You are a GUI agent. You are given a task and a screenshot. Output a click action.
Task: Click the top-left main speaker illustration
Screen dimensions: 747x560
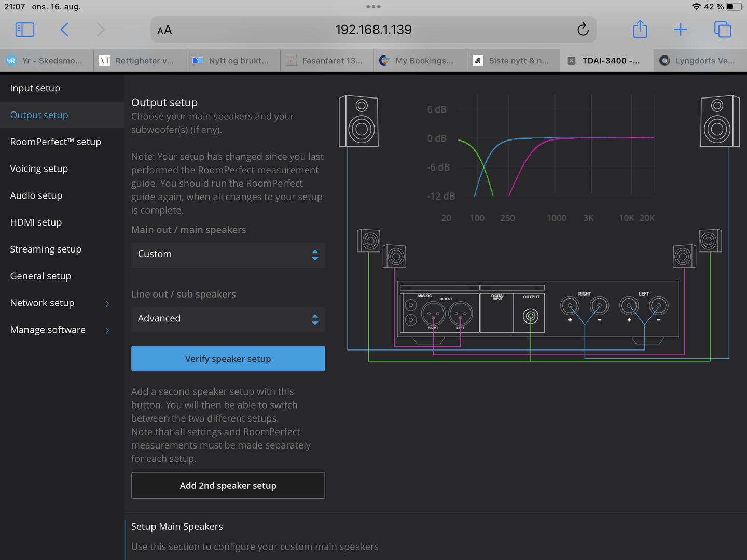pyautogui.click(x=358, y=121)
